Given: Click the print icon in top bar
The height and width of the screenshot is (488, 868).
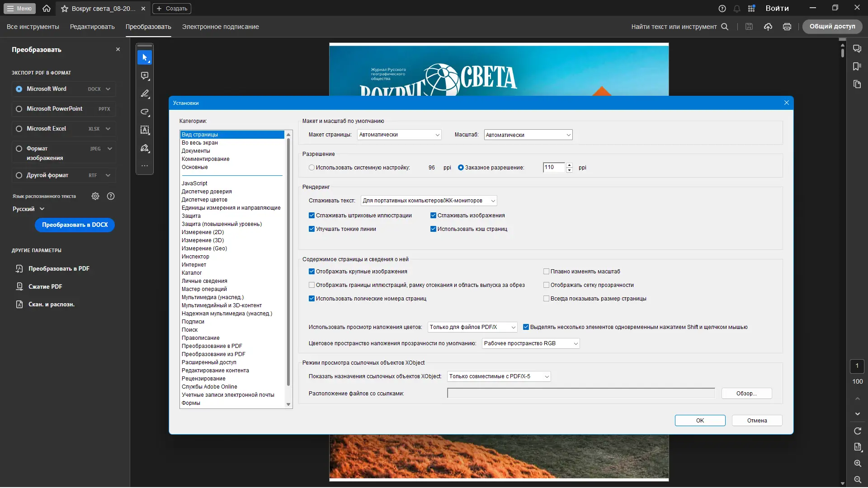Looking at the screenshot, I should (787, 27).
